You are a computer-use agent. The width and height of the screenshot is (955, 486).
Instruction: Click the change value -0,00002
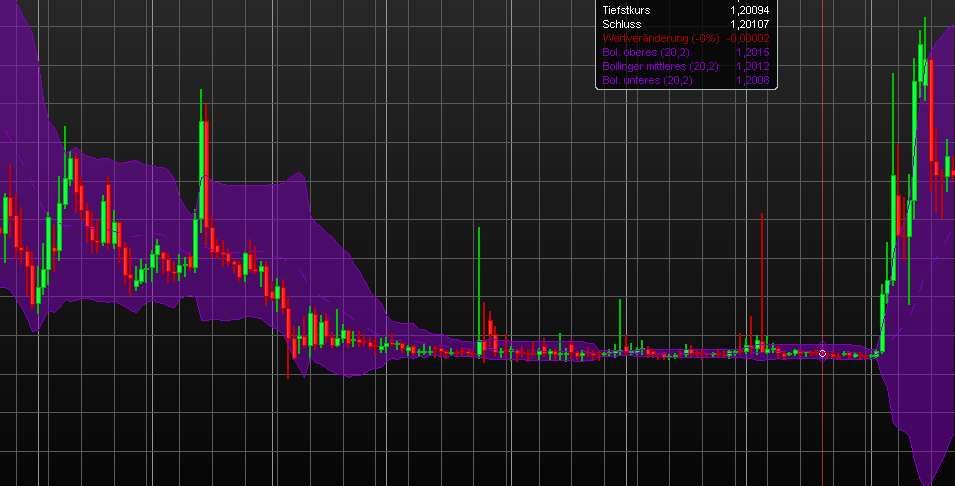(x=748, y=38)
